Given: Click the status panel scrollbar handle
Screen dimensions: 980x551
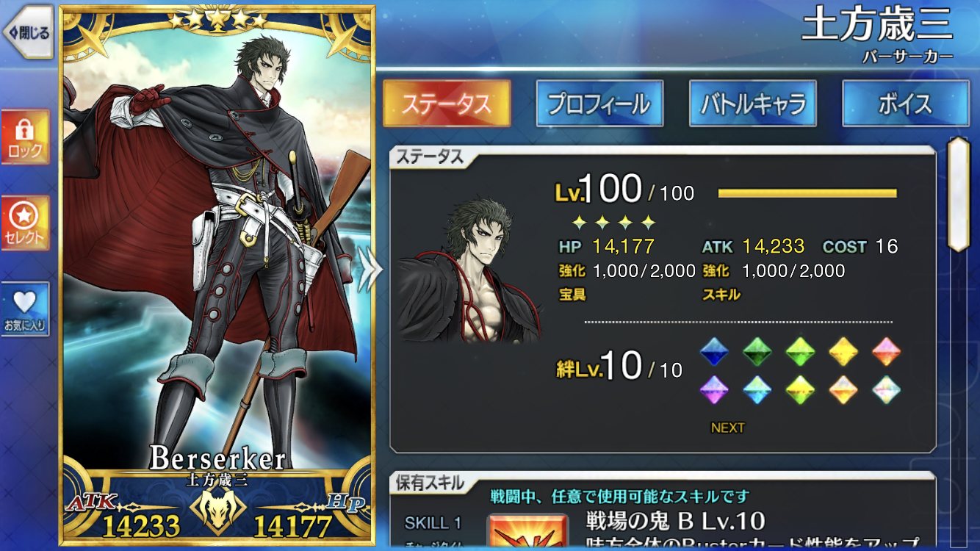Looking at the screenshot, I should (959, 194).
